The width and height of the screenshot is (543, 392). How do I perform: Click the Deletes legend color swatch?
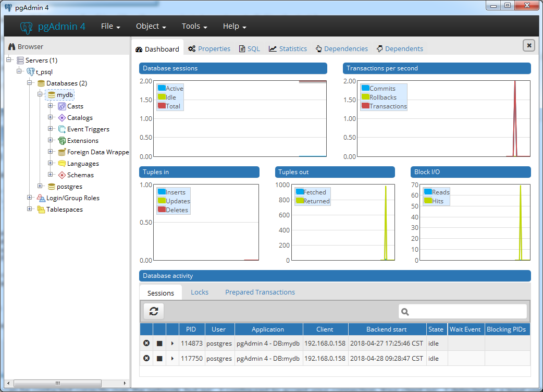[x=162, y=210]
